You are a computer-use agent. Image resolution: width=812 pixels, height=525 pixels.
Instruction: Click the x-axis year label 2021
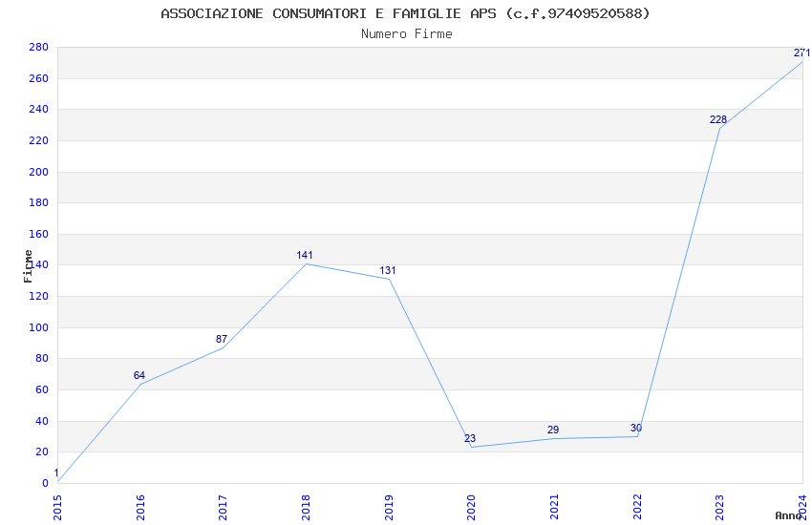point(554,508)
